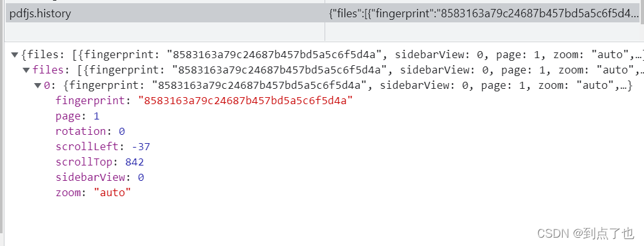
Task: Click the fingerprint property key
Action: point(90,100)
